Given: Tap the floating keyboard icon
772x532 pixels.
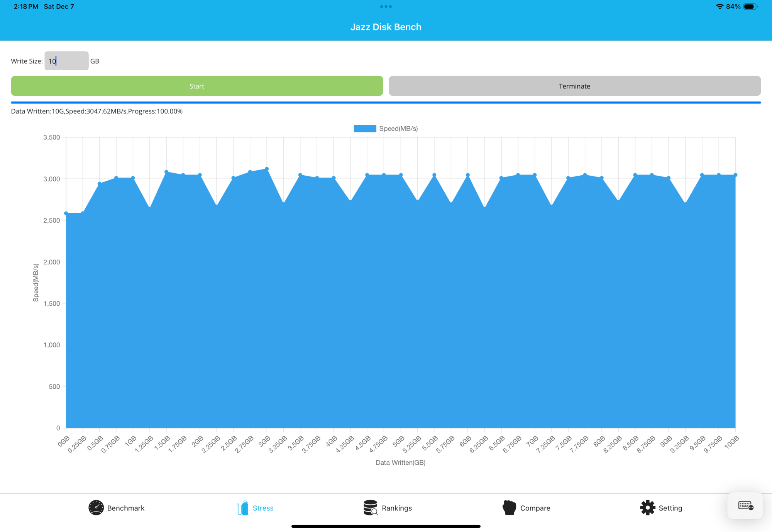Looking at the screenshot, I should coord(745,506).
